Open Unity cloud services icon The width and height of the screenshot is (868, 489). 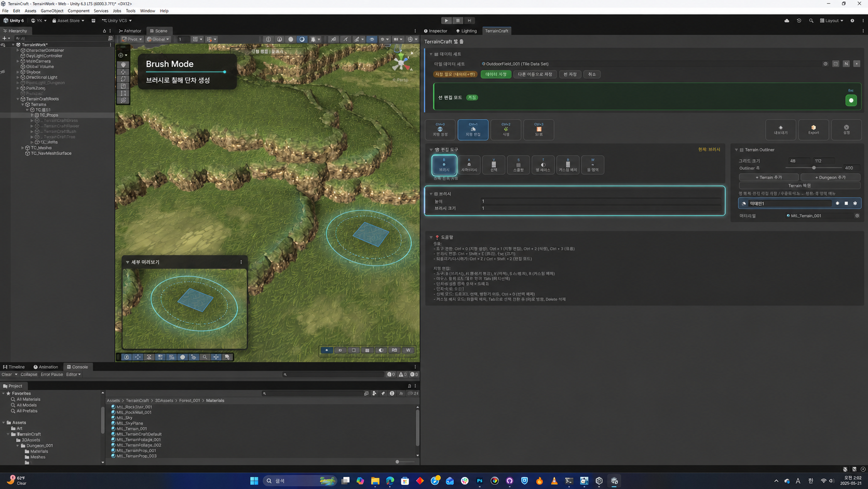click(786, 21)
